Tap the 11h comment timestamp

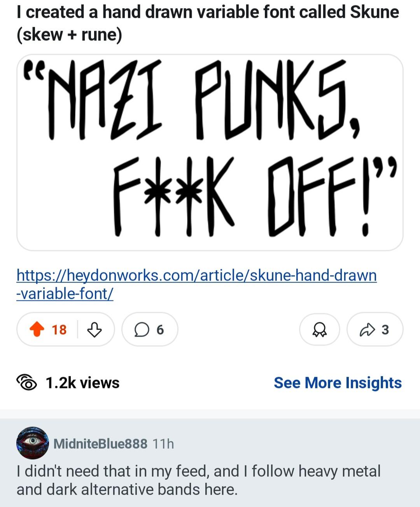click(163, 444)
